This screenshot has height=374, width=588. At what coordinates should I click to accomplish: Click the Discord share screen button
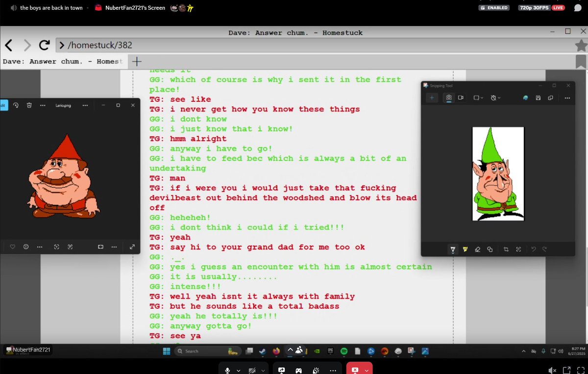click(x=282, y=370)
